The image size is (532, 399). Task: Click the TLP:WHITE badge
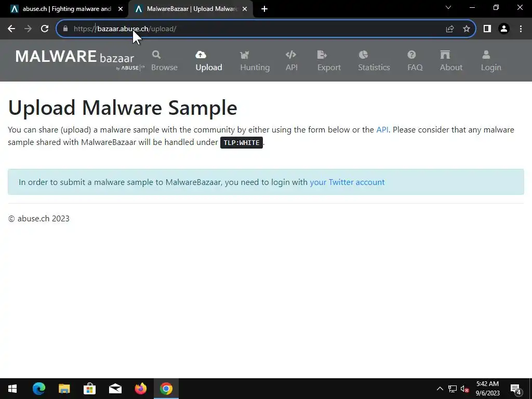(x=242, y=142)
